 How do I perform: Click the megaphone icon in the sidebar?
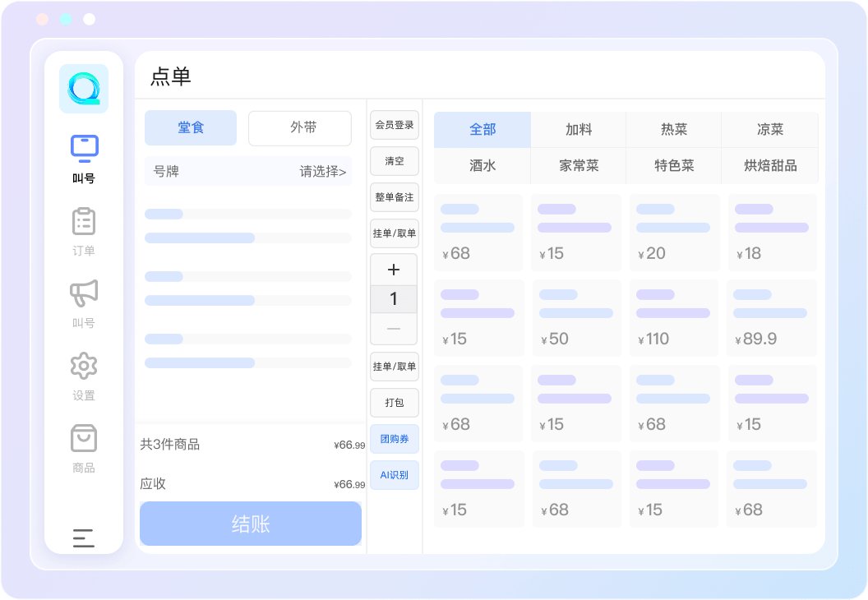coord(84,293)
